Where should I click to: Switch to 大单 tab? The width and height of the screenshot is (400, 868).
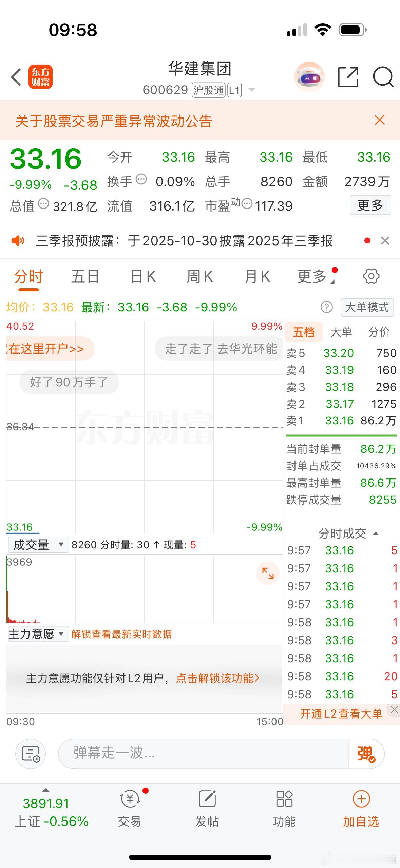pos(341,332)
